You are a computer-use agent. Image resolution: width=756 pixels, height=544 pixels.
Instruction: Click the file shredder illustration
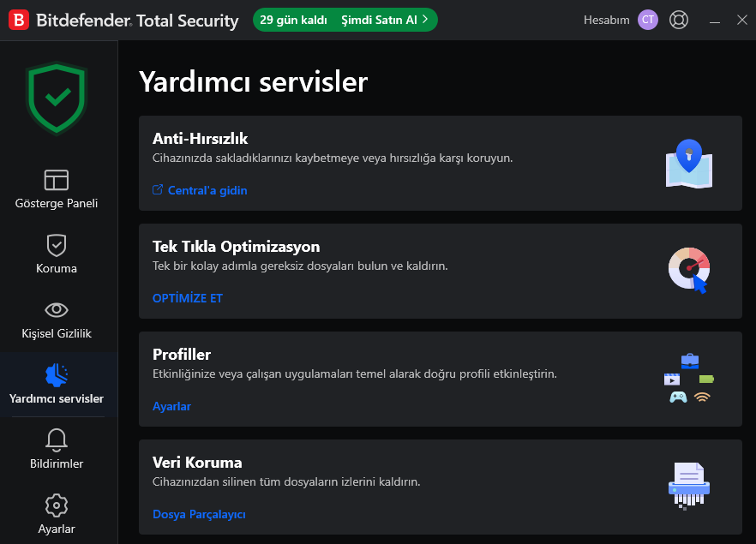(689, 486)
